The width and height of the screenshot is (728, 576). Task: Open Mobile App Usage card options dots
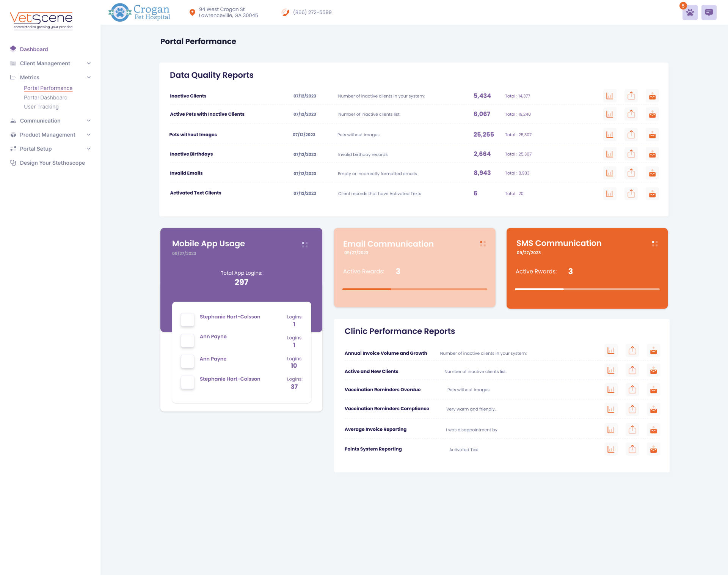click(305, 245)
